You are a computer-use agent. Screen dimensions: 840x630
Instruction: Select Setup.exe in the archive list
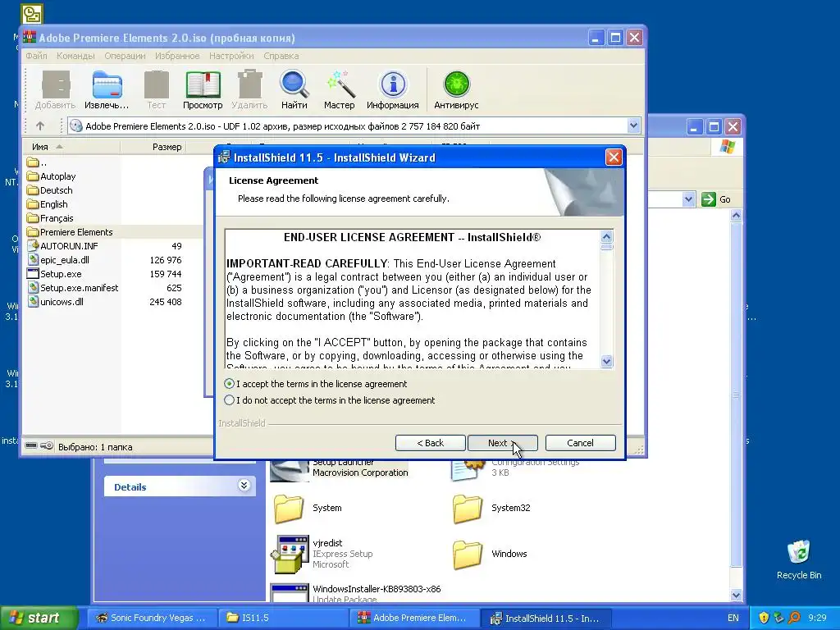coord(54,274)
